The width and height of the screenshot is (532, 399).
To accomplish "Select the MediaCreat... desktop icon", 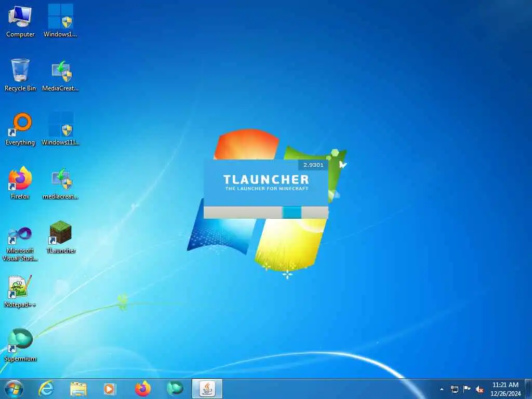I will point(60,75).
